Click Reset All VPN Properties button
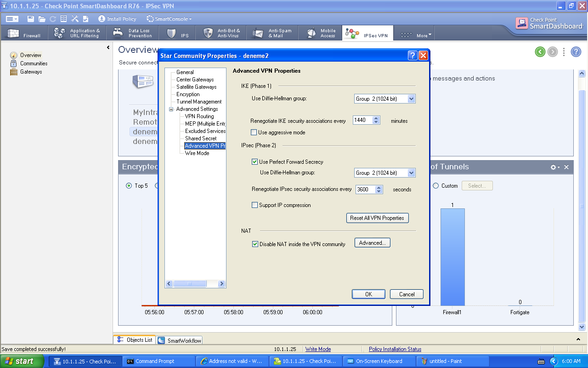Image resolution: width=588 pixels, height=368 pixels. pos(377,218)
